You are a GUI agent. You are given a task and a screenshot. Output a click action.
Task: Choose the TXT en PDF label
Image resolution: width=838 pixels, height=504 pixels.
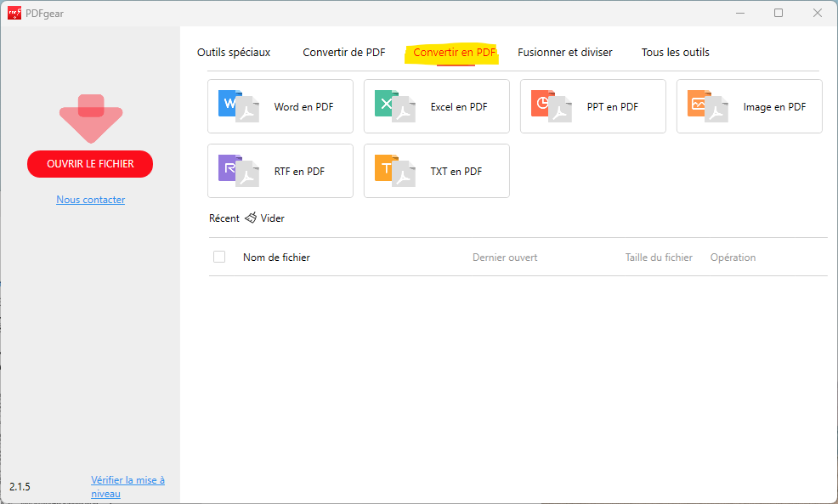[456, 172]
